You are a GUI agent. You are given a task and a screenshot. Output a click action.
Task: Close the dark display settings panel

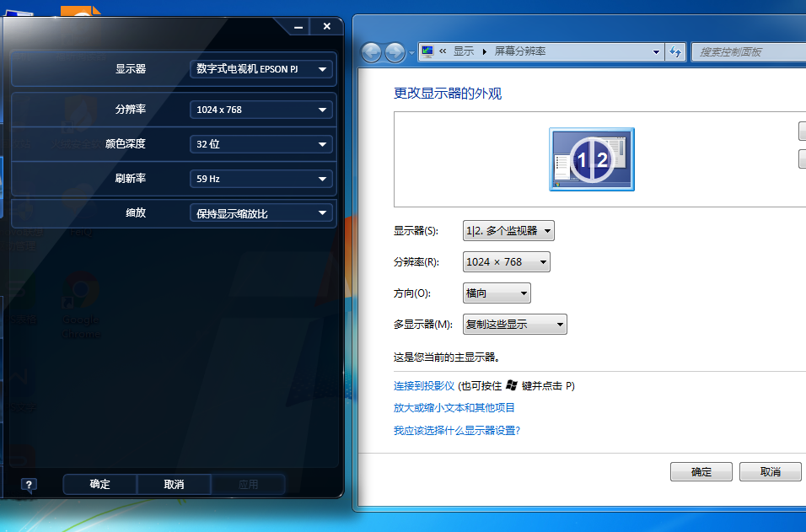pos(326,27)
